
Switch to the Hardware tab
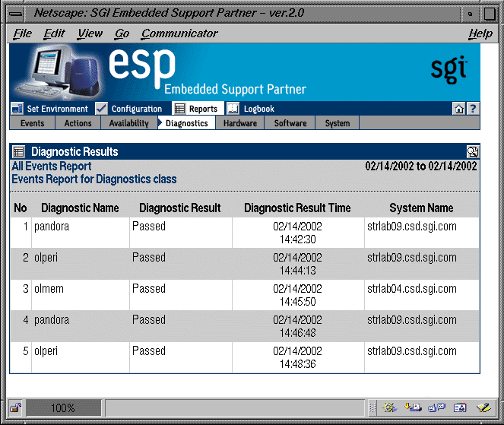tap(240, 123)
